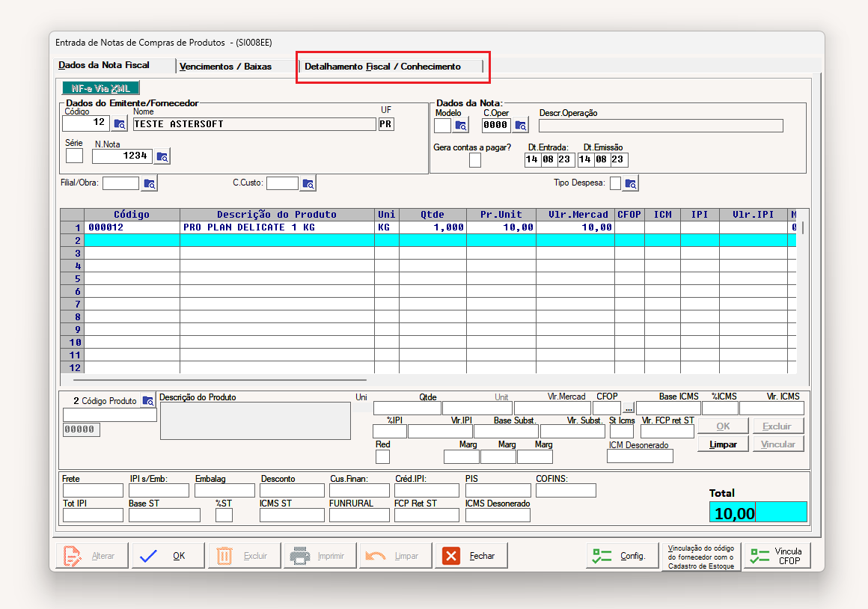This screenshot has height=609, width=868.
Task: Click PRO PLAN DELICATE 1 KG cell
Action: click(278, 227)
